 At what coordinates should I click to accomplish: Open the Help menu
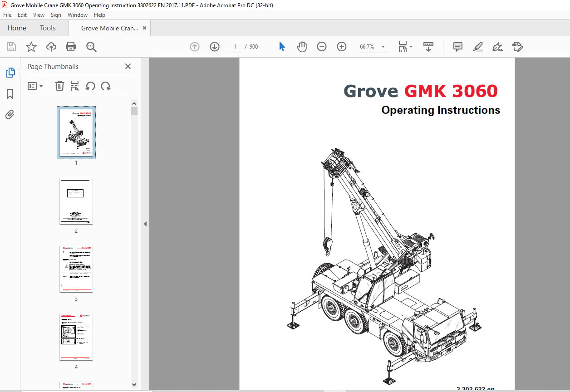click(99, 15)
